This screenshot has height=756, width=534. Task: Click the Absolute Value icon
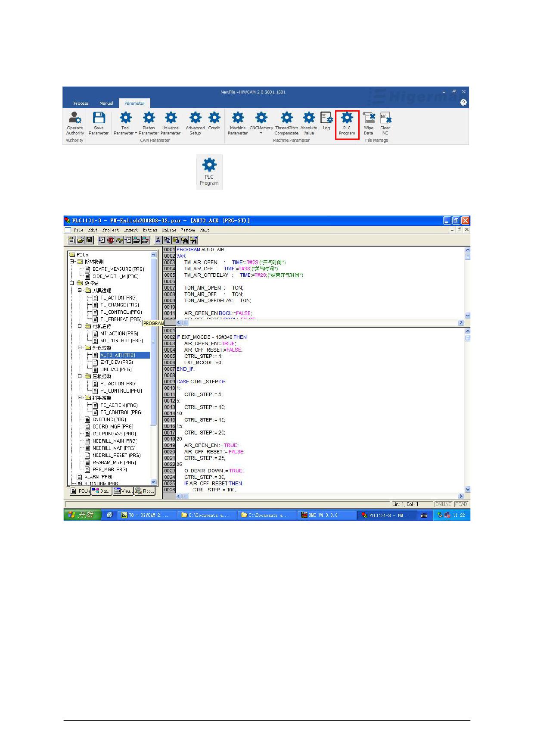pyautogui.click(x=309, y=117)
